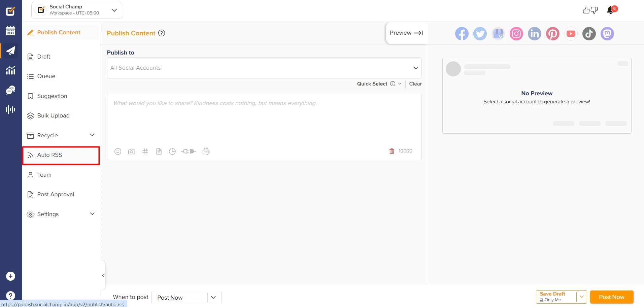
Task: Open the Publish Content help icon
Action: (162, 33)
